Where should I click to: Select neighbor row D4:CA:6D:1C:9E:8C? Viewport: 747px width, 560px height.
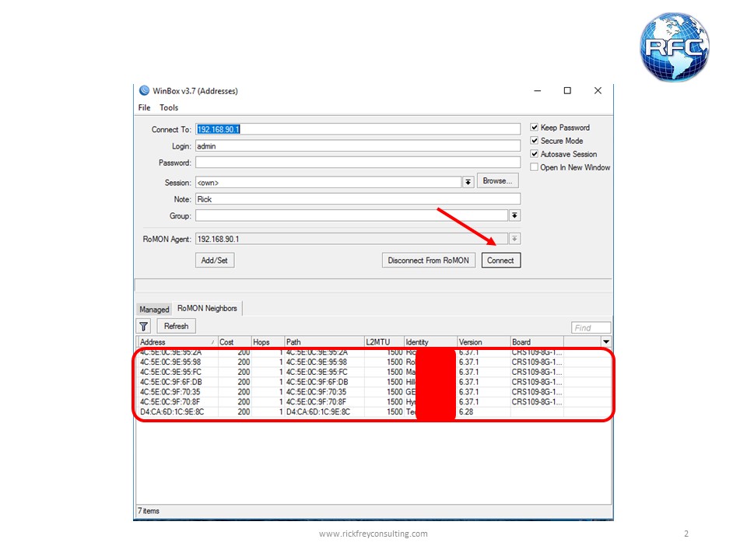click(374, 412)
